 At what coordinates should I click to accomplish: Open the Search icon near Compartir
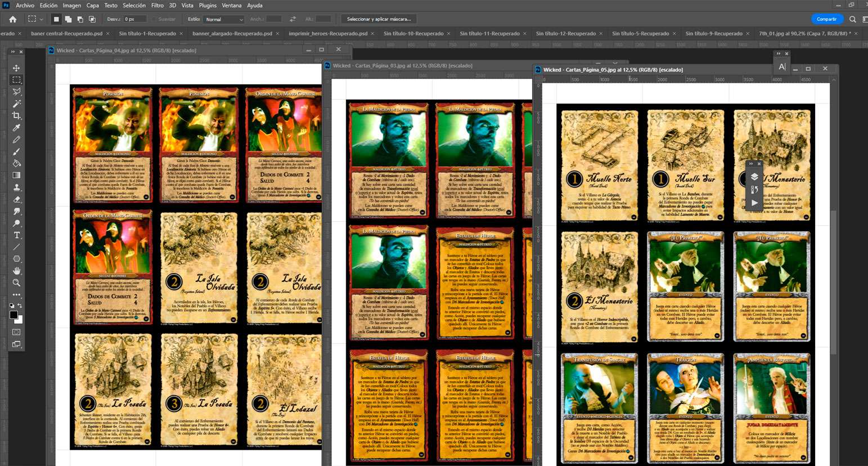tap(853, 19)
